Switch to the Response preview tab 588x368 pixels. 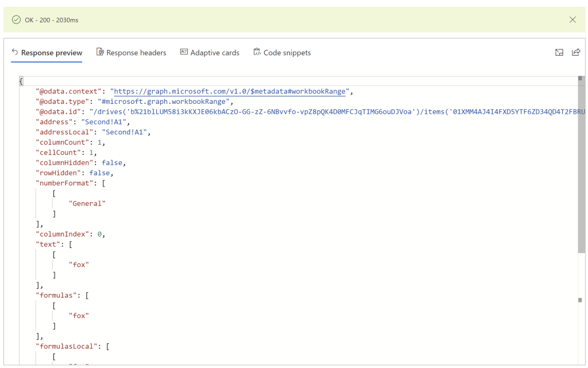click(52, 53)
